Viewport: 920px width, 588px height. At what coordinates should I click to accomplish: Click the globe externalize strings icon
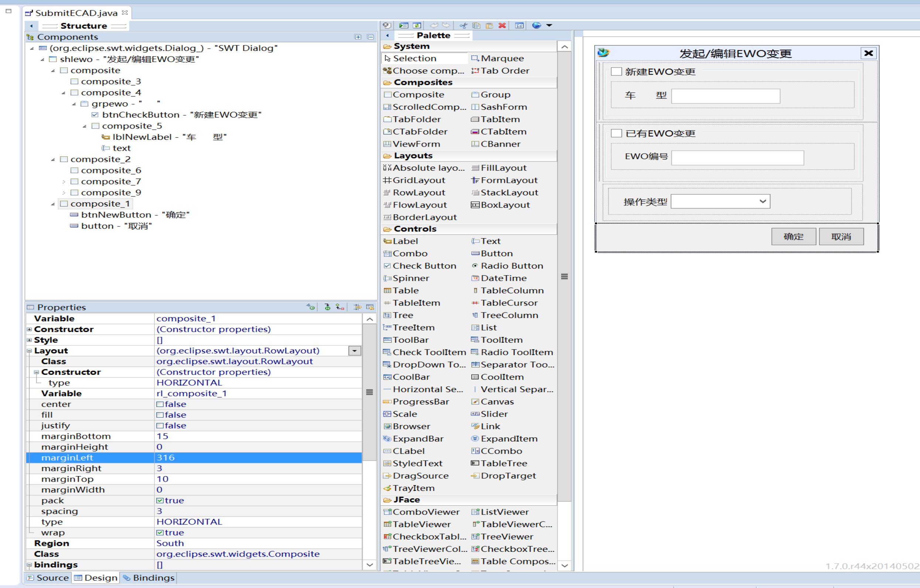point(536,25)
